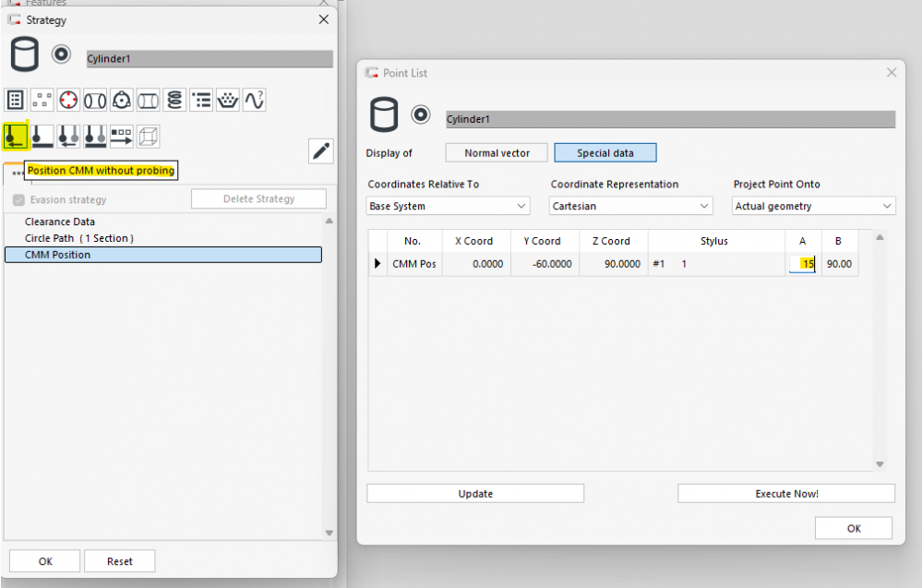This screenshot has height=588, width=922.
Task: Toggle the Evasion strategy checkbox
Action: click(x=18, y=199)
